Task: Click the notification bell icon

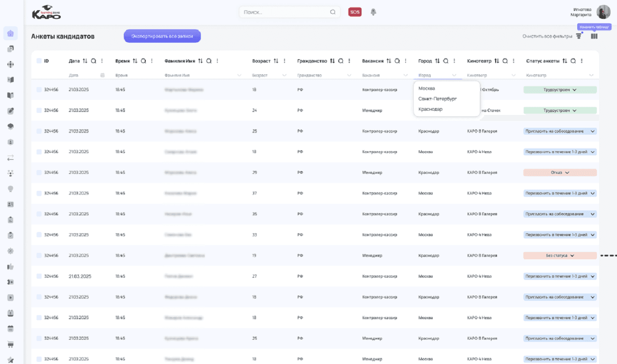Action: tap(373, 12)
